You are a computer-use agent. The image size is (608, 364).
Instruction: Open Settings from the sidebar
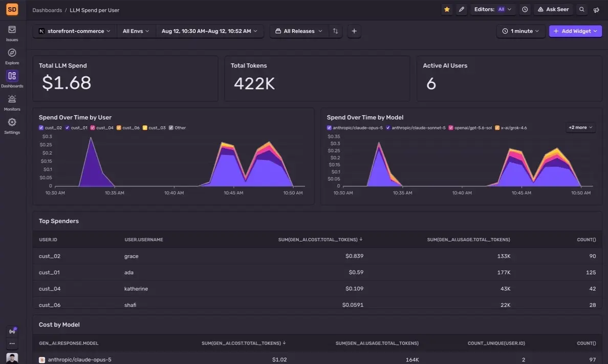12,126
